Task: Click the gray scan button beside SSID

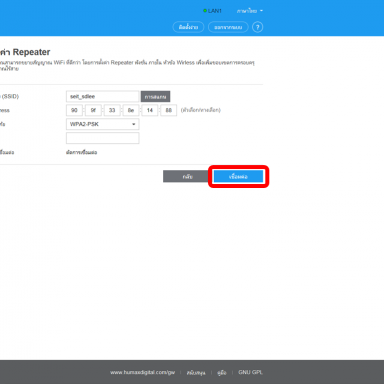Action: (155, 97)
